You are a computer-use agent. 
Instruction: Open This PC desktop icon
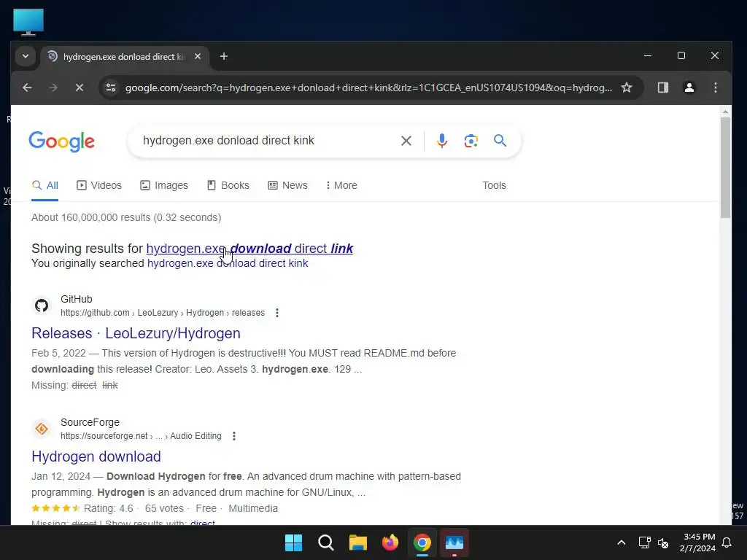pyautogui.click(x=28, y=22)
